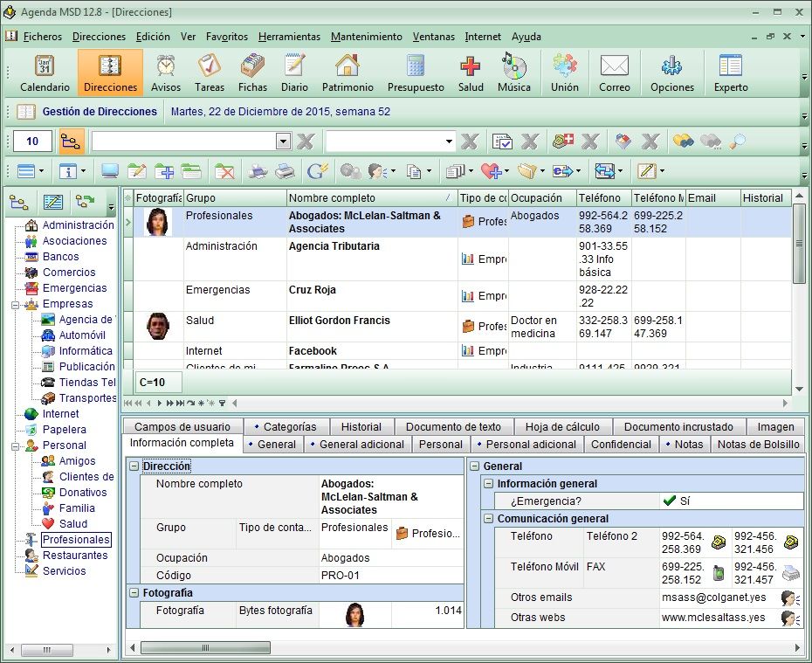Collapse the Dirección section
Screen dimensions: 812x663
pyautogui.click(x=134, y=466)
